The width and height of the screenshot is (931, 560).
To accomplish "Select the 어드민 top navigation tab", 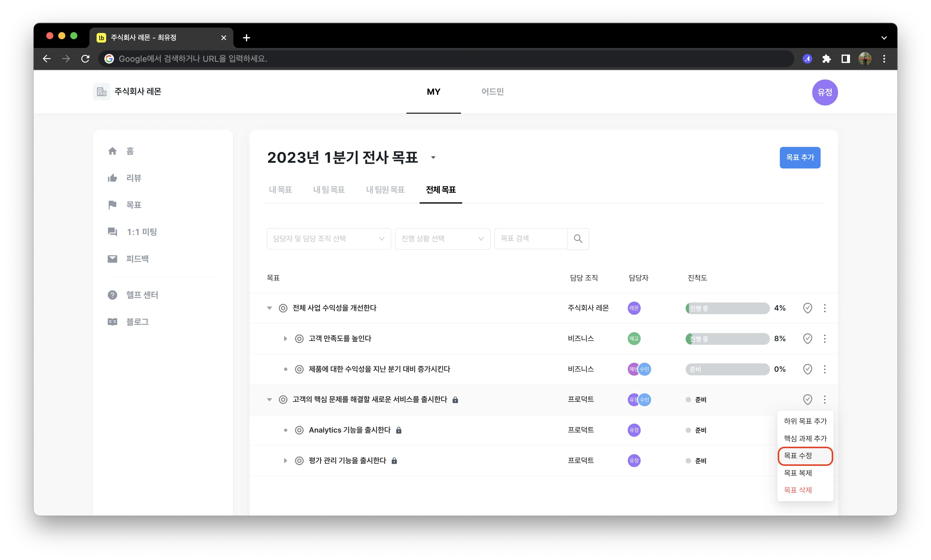I will point(492,92).
